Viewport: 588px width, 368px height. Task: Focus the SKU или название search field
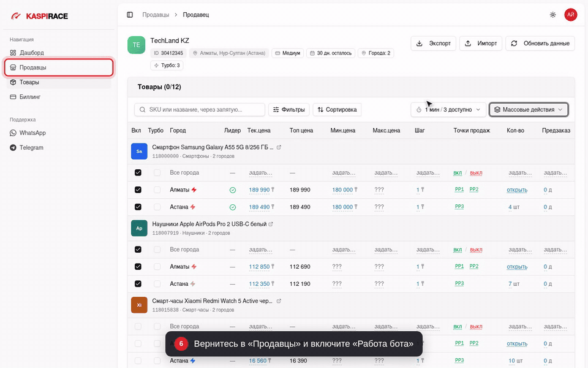200,110
